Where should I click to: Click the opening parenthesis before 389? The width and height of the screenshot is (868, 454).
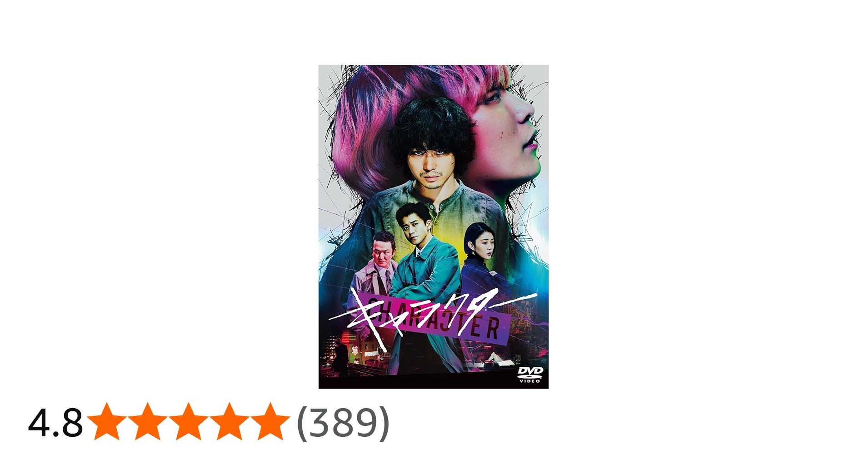[x=303, y=423]
